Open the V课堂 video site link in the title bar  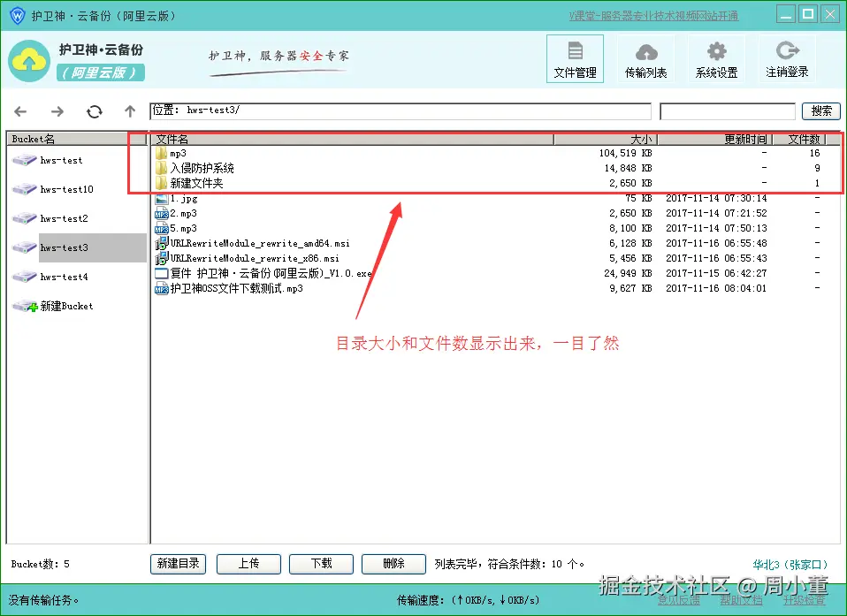(653, 16)
